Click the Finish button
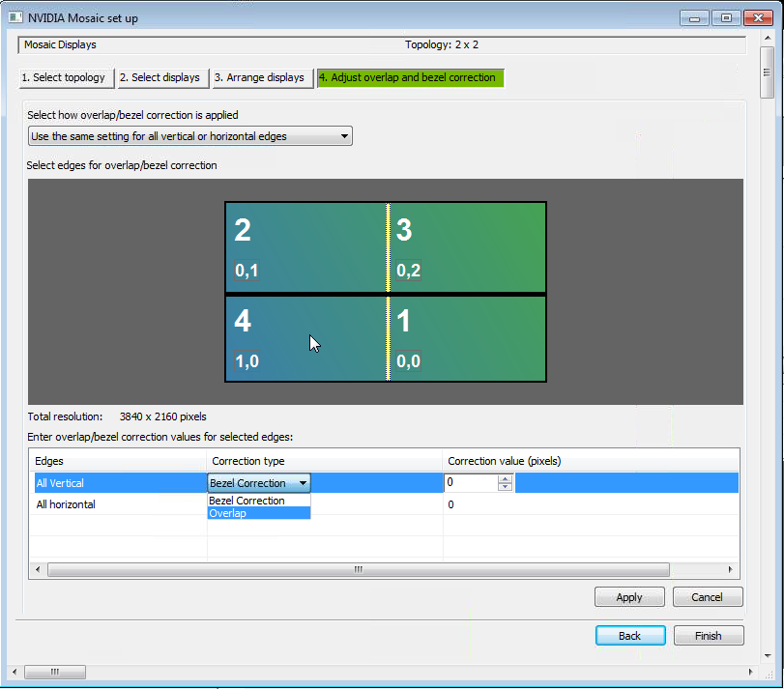This screenshot has width=784, height=689. point(708,636)
